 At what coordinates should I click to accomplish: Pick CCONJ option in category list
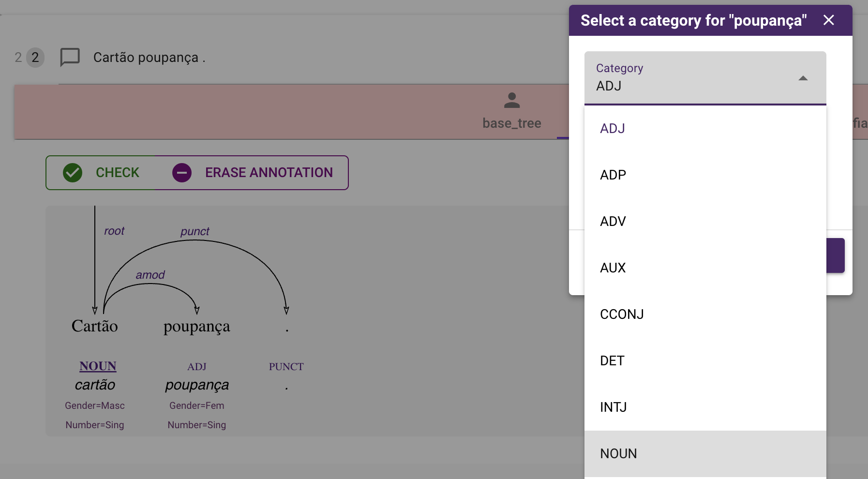[622, 314]
